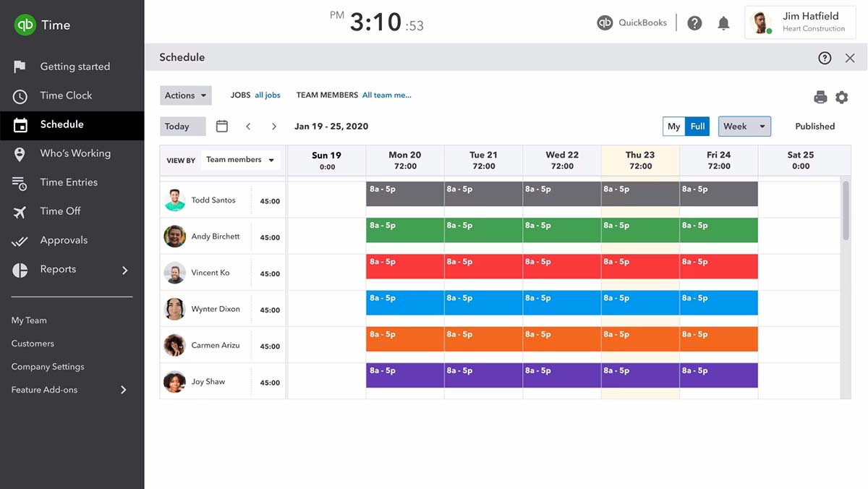Image resolution: width=868 pixels, height=489 pixels.
Task: Click the schedule vertical scrollbar
Action: coord(846,210)
